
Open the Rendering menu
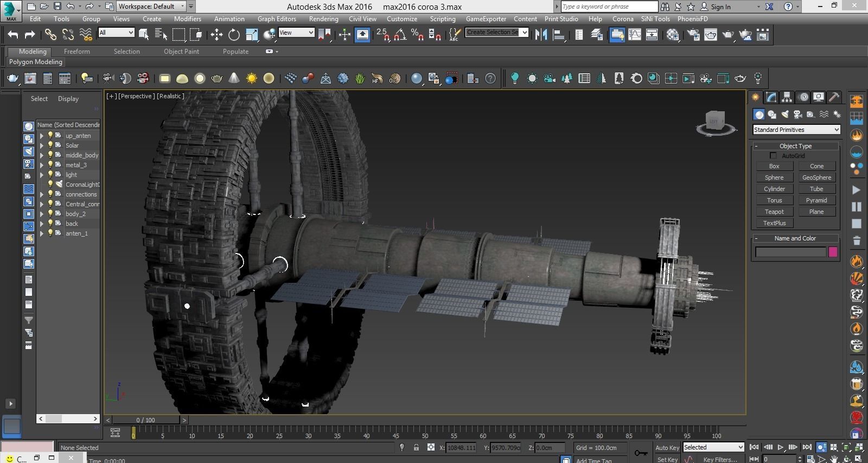click(323, 18)
